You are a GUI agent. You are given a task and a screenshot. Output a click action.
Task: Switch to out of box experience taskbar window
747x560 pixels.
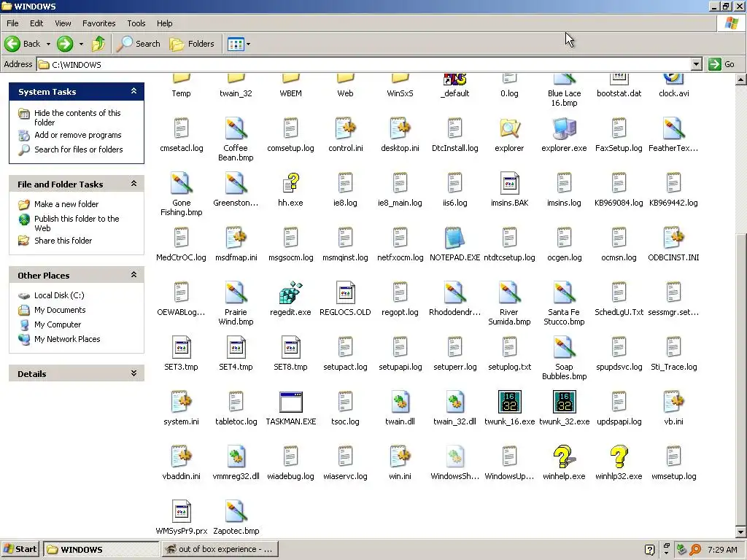pos(220,549)
